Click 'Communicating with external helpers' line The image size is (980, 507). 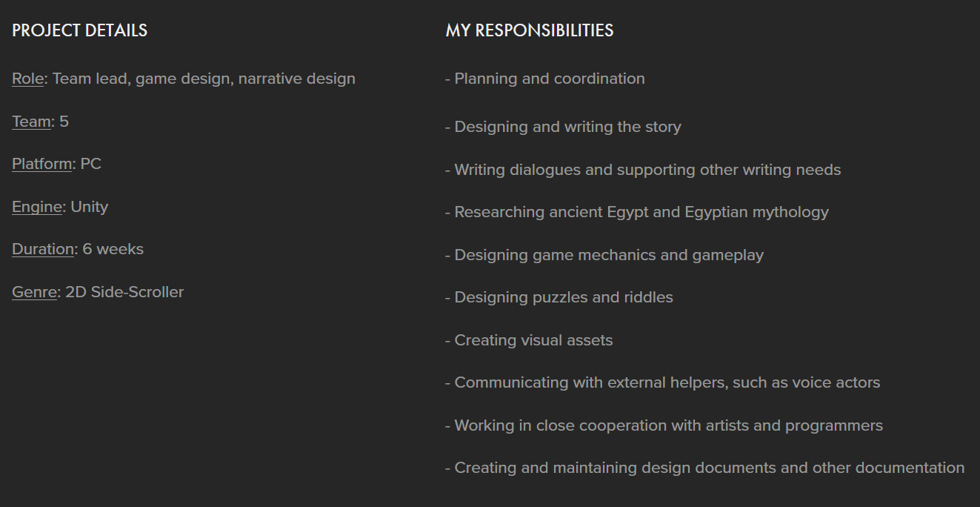click(663, 382)
